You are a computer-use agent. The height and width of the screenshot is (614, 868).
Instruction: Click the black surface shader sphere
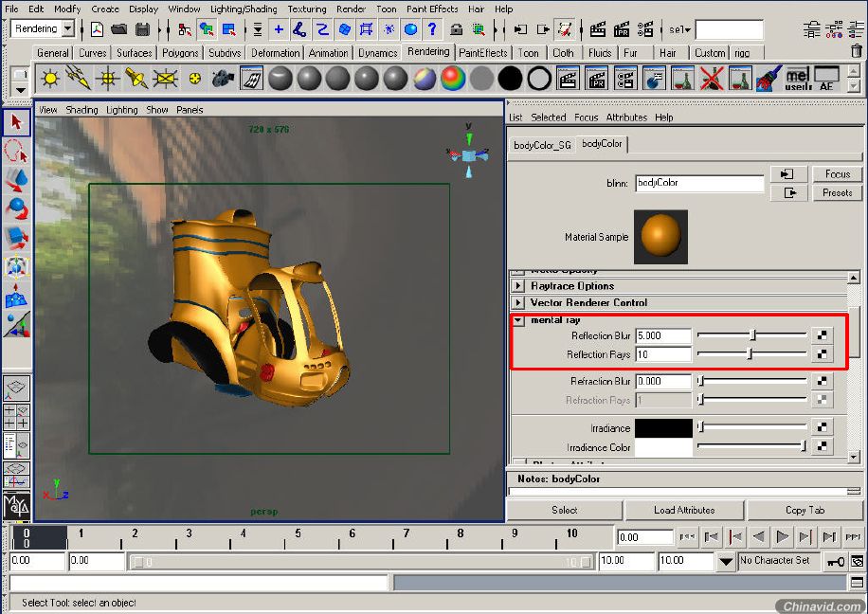pyautogui.click(x=511, y=78)
